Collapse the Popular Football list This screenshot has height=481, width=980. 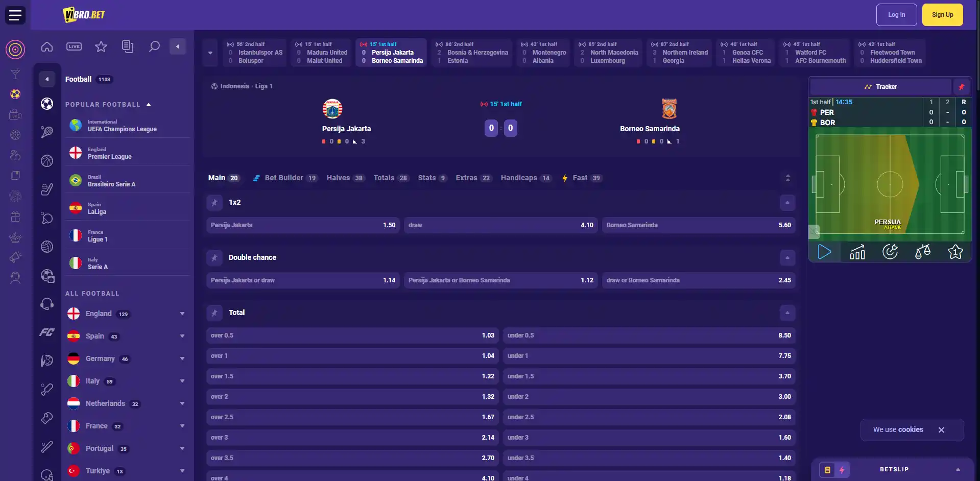click(x=149, y=105)
